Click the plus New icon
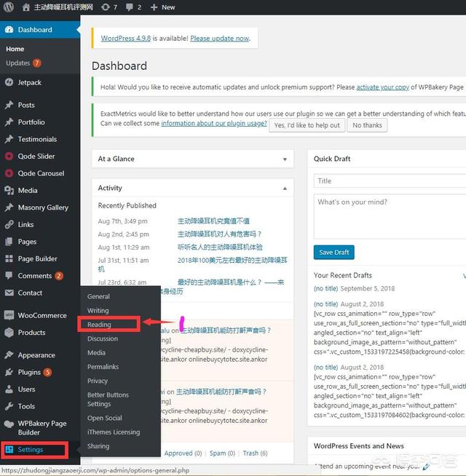 pyautogui.click(x=154, y=7)
